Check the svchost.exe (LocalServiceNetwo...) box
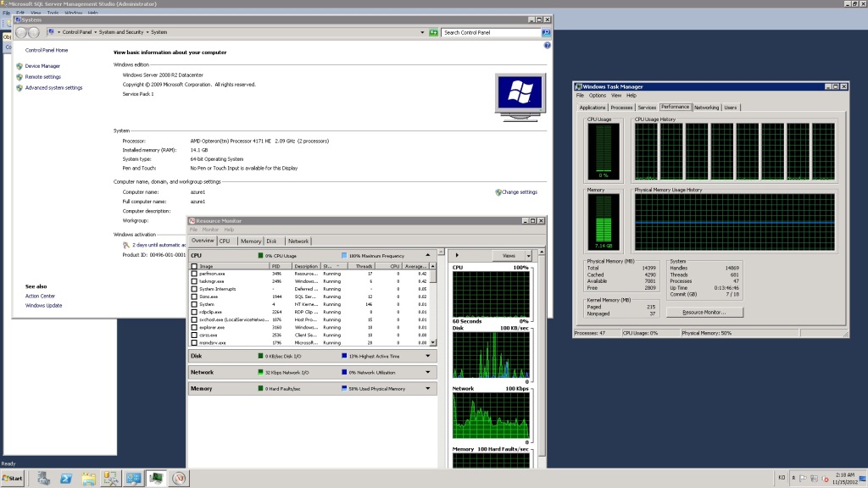The width and height of the screenshot is (868, 488). pyautogui.click(x=194, y=319)
